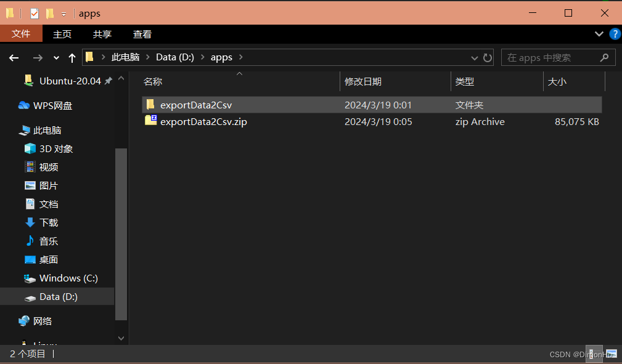Screen dimensions: 622x364
Task: Open the 图片 folder
Action: [49, 185]
